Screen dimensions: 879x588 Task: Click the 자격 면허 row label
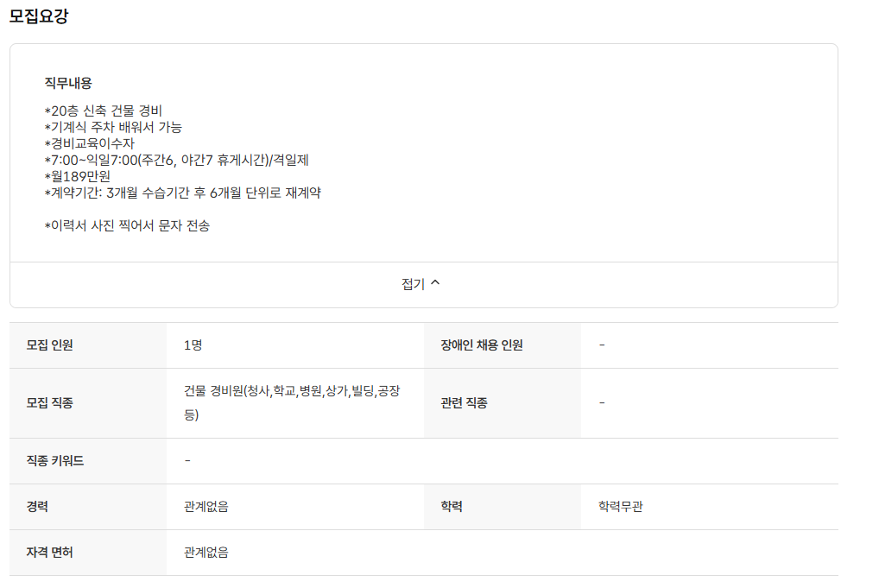[x=50, y=553]
